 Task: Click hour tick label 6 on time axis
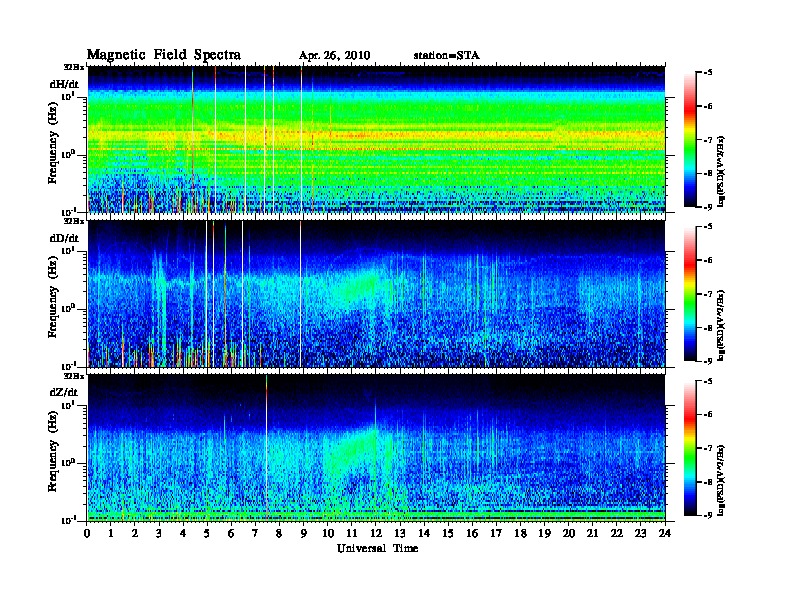coord(231,534)
